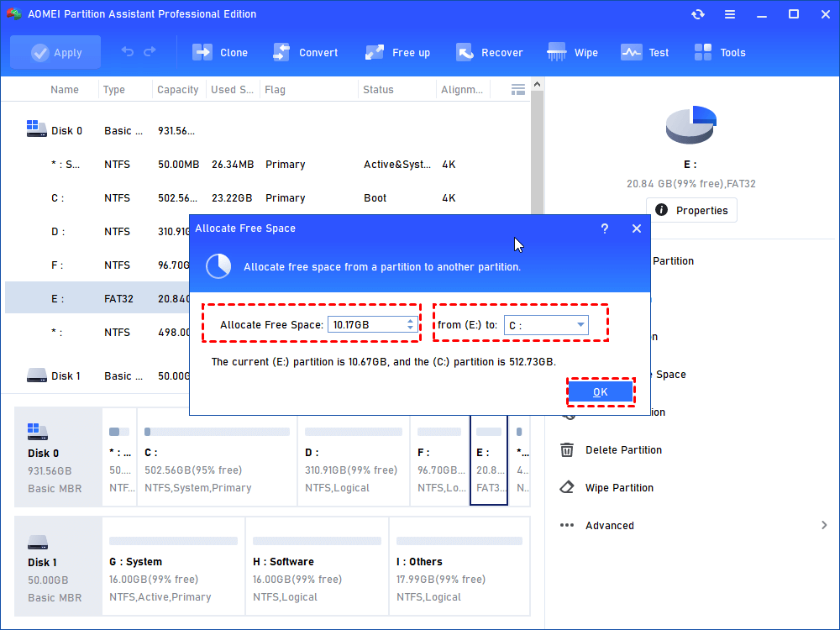This screenshot has width=840, height=630.
Task: Open the Clone tool
Action: click(220, 52)
